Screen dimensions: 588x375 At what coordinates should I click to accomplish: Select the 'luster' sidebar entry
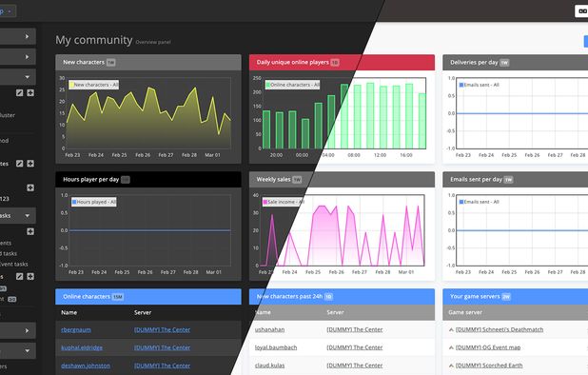click(x=8, y=115)
